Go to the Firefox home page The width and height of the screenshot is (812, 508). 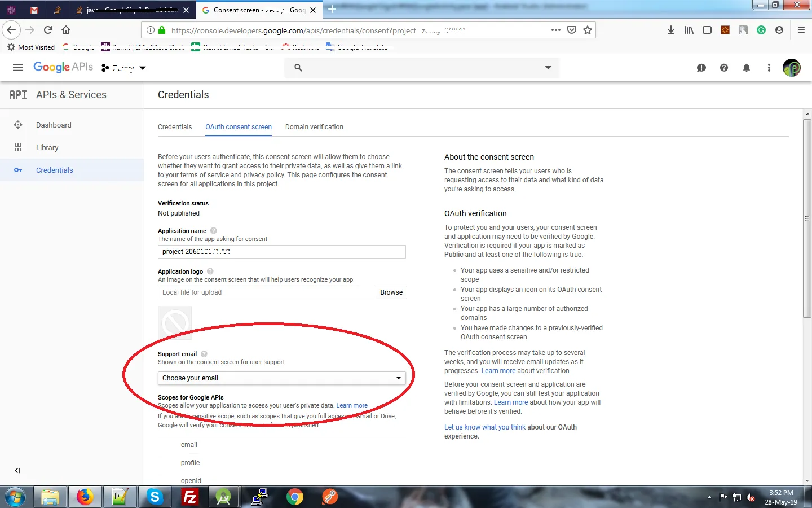point(66,30)
